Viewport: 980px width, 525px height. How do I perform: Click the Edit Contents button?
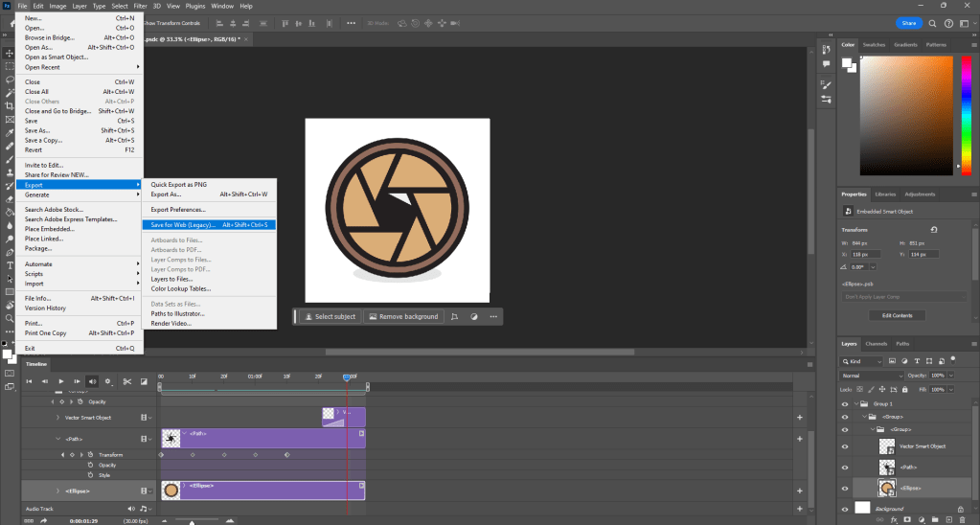click(x=897, y=315)
